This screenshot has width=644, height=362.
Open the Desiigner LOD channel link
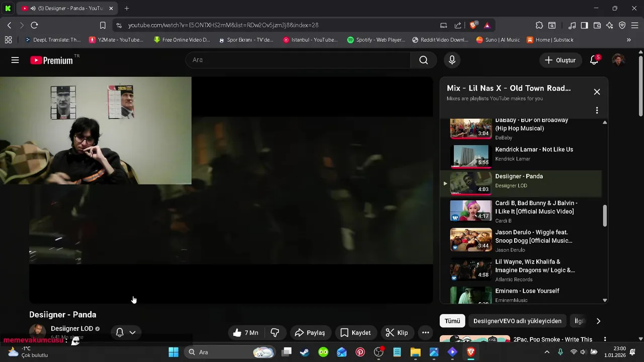point(72,328)
